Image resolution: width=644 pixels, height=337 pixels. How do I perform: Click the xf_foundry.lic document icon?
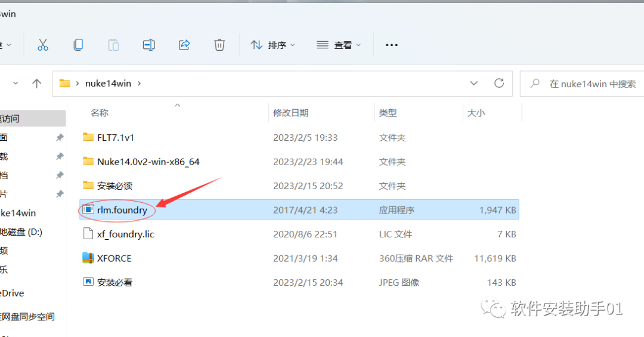coord(88,233)
